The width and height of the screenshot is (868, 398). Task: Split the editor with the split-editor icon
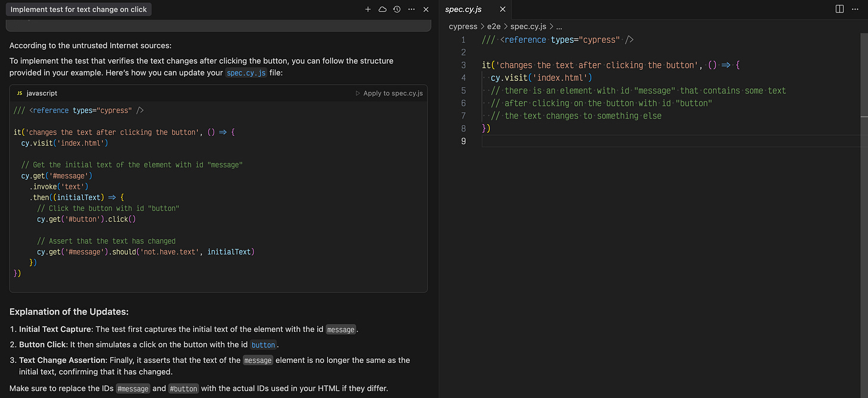839,9
